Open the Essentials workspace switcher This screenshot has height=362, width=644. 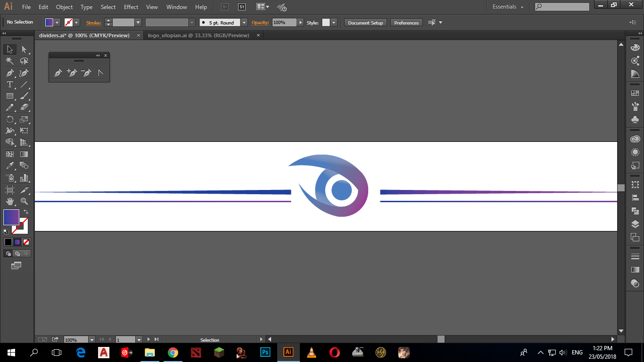(x=508, y=7)
